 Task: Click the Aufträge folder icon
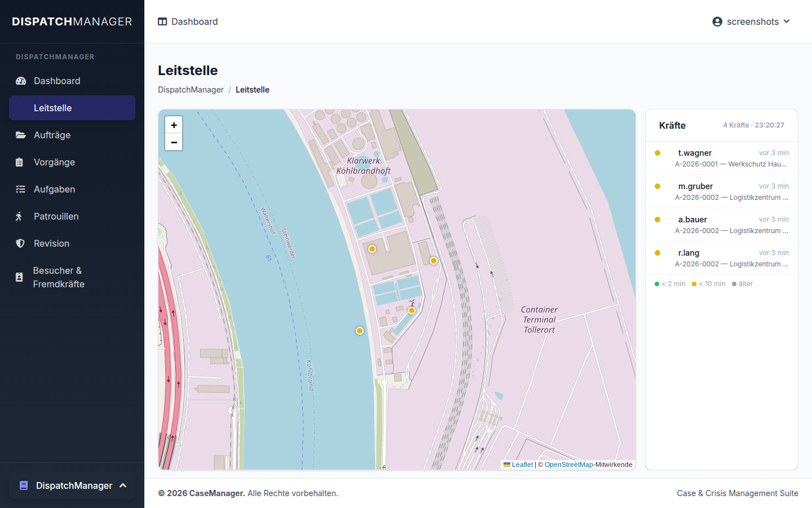coord(21,135)
